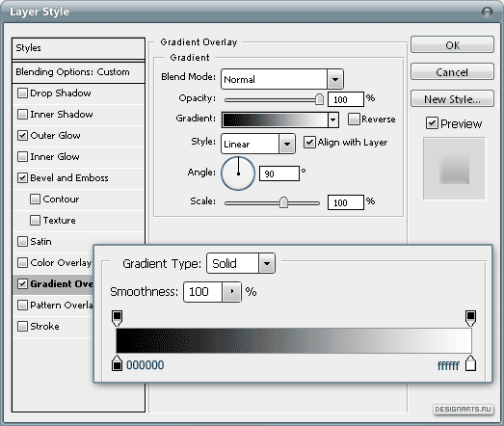Click the ffffff hex color text
The height and width of the screenshot is (426, 504).
[x=448, y=365]
